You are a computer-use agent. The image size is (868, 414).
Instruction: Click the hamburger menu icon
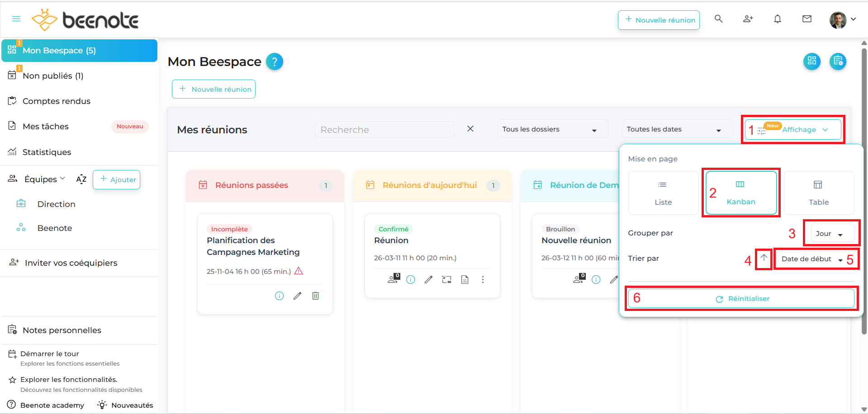16,19
